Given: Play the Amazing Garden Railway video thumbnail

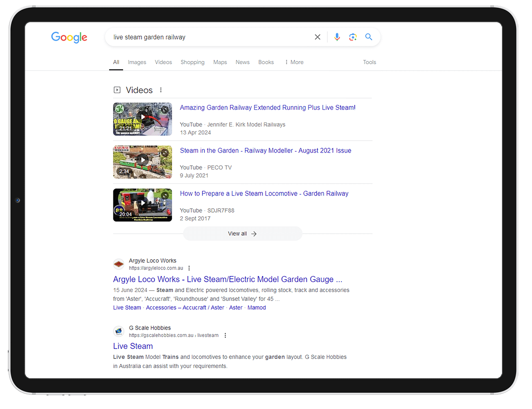Looking at the screenshot, I should 142,119.
